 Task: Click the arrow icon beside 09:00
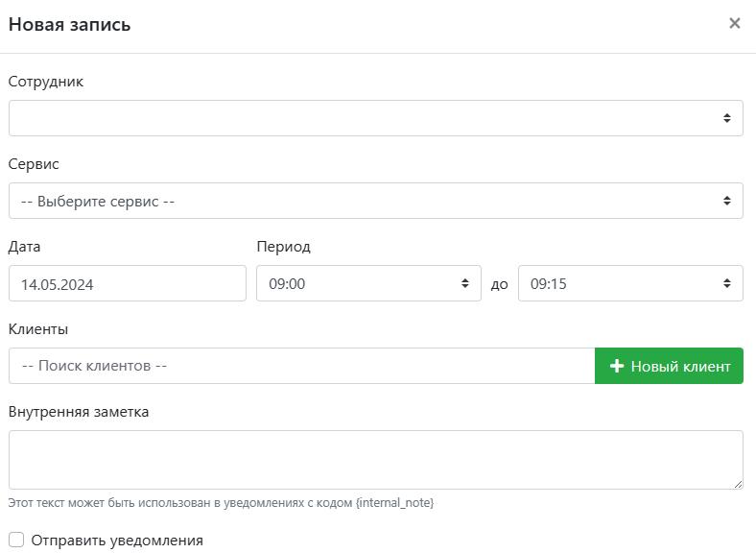coord(465,283)
